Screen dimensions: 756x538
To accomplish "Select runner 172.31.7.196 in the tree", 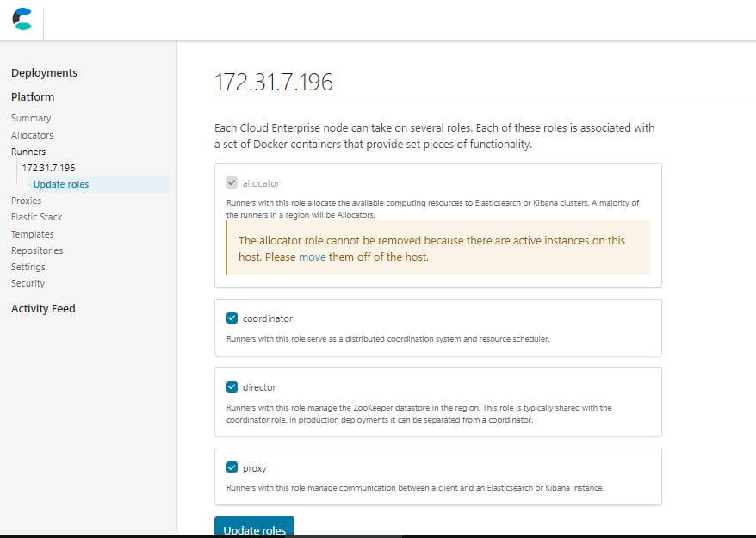I will [x=48, y=168].
